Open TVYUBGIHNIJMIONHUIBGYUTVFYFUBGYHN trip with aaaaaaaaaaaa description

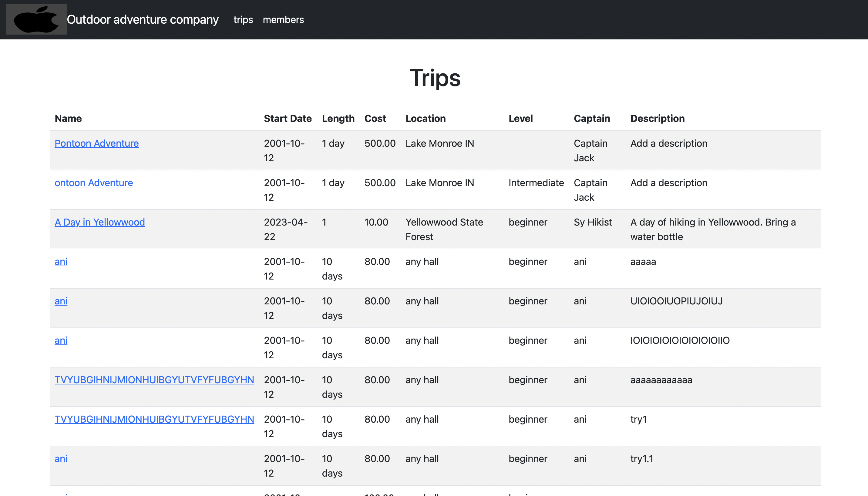tap(154, 380)
